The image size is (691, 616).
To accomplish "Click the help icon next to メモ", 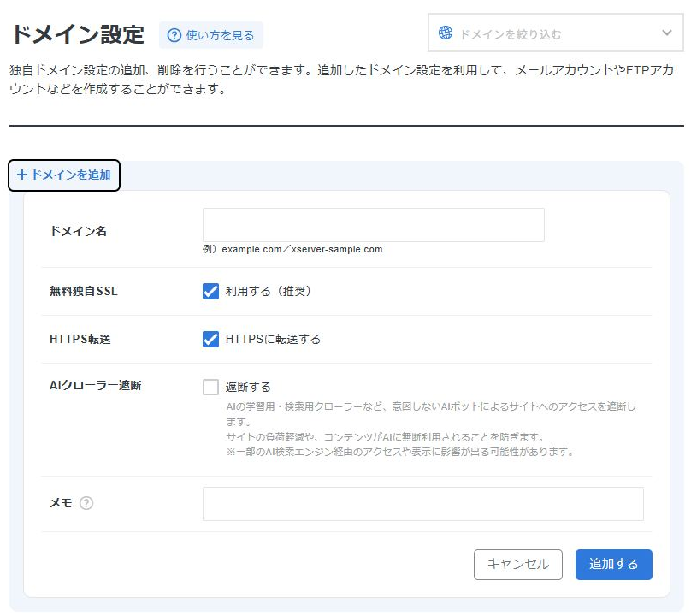I will [x=86, y=503].
